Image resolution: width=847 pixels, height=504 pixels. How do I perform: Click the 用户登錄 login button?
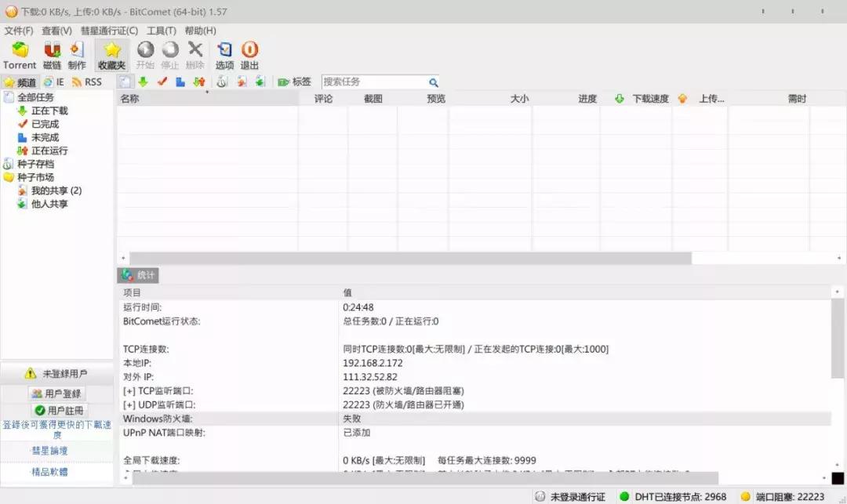pyautogui.click(x=58, y=393)
